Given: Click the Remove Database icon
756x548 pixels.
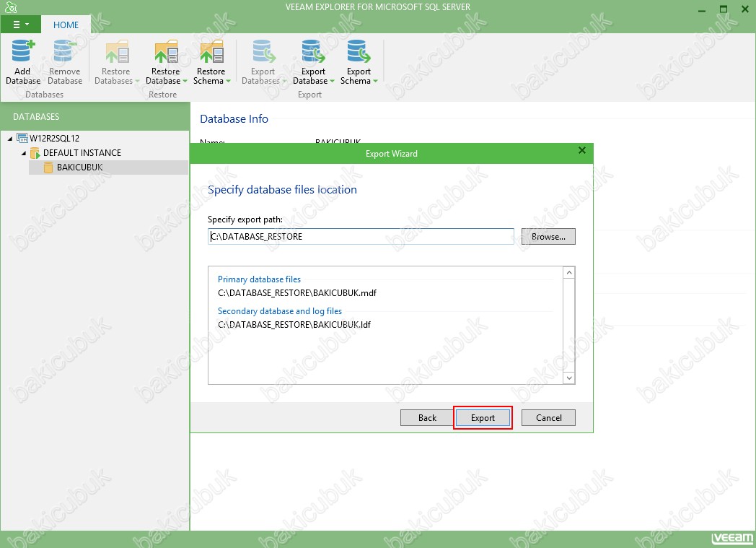Looking at the screenshot, I should [x=65, y=51].
